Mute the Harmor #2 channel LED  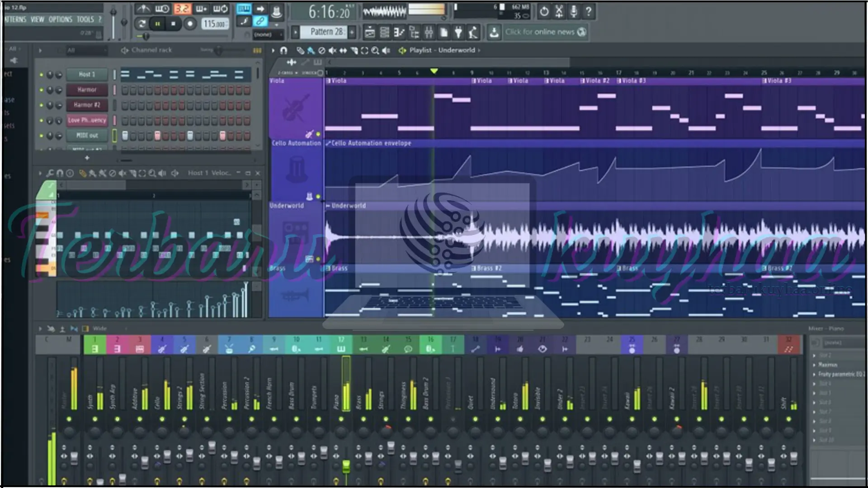pos(41,105)
